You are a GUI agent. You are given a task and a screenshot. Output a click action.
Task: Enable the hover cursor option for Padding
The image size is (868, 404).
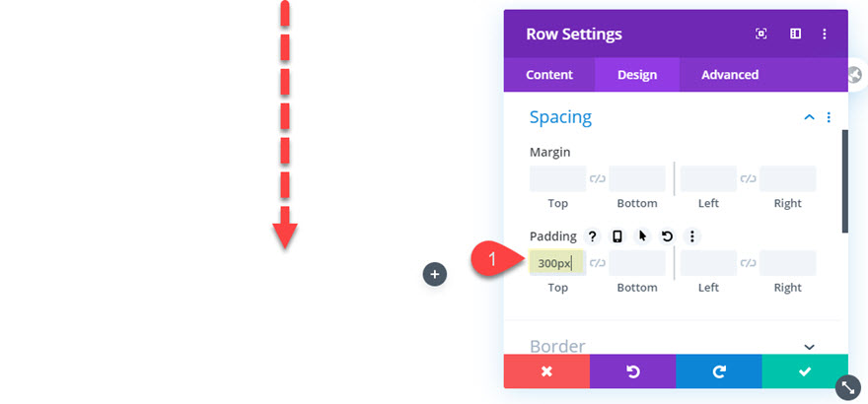pos(642,236)
